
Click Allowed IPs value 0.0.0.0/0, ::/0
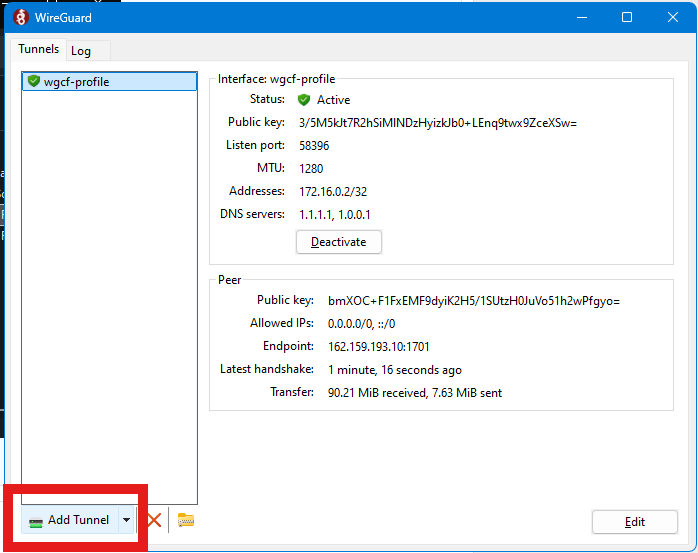pyautogui.click(x=361, y=324)
